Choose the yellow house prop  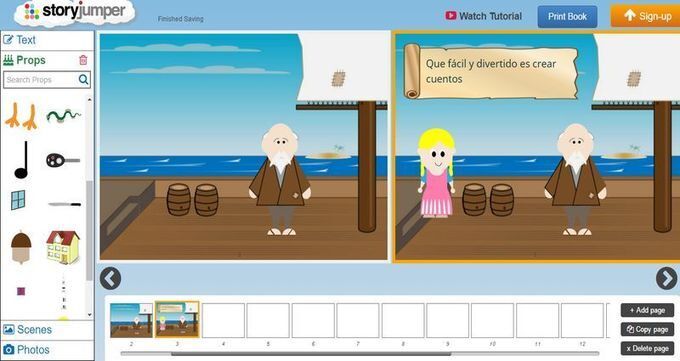(63, 247)
